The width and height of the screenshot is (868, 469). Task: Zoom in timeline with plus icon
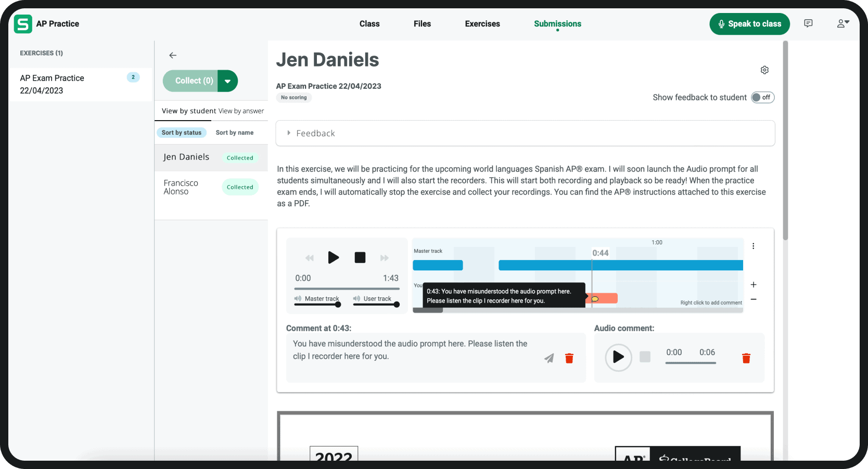pyautogui.click(x=754, y=285)
